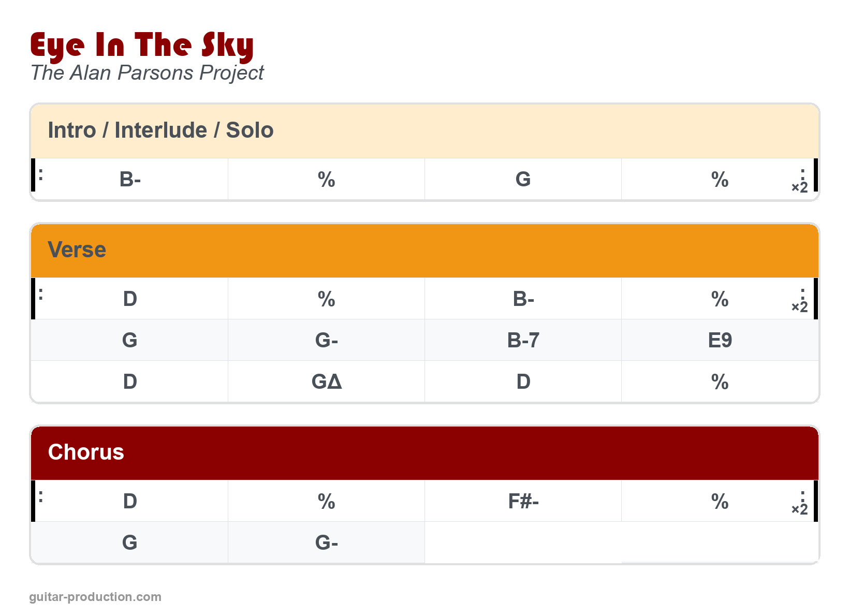The width and height of the screenshot is (849, 616).
Task: Select the B- chord in the Verse
Action: coord(523,299)
